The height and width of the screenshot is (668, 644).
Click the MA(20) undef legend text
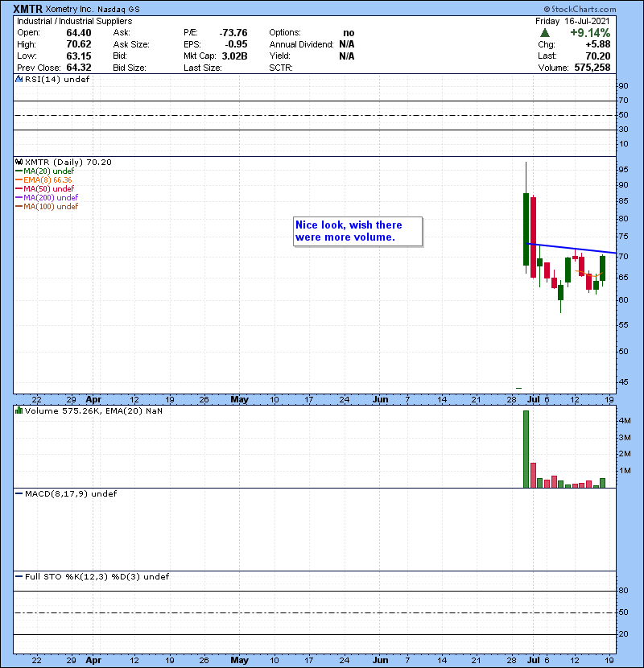[48, 171]
